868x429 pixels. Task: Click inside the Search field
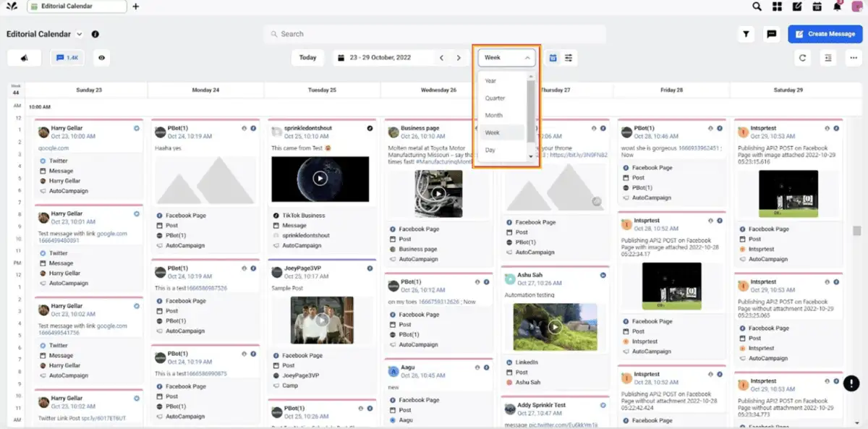tap(434, 33)
